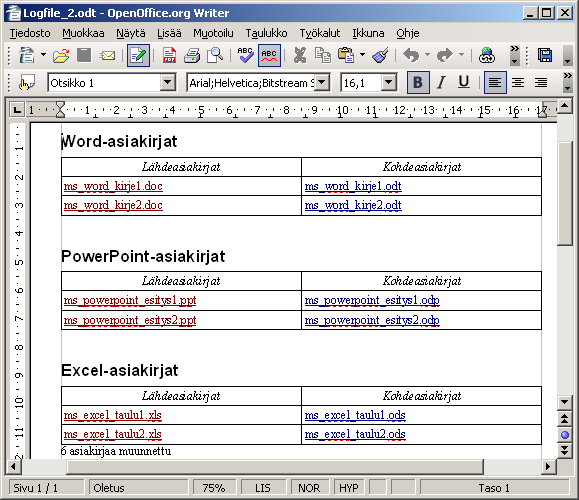Show more formatting toolbar buttons chevron
The image size is (579, 500).
coord(568,82)
